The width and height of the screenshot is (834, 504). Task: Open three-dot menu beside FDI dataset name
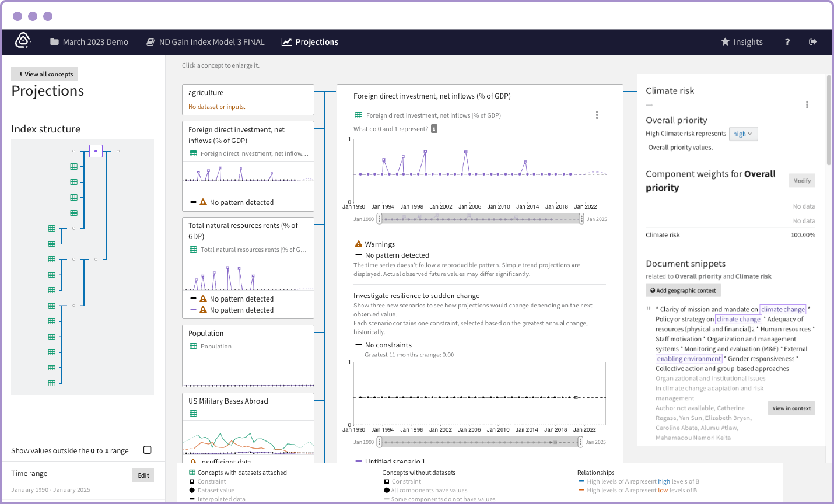point(597,116)
